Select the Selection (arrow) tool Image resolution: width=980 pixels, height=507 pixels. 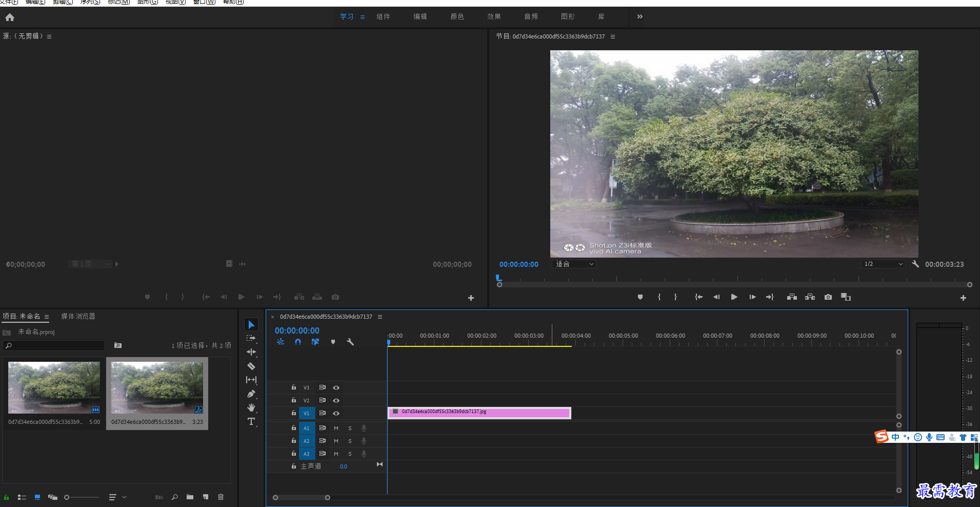tap(251, 324)
